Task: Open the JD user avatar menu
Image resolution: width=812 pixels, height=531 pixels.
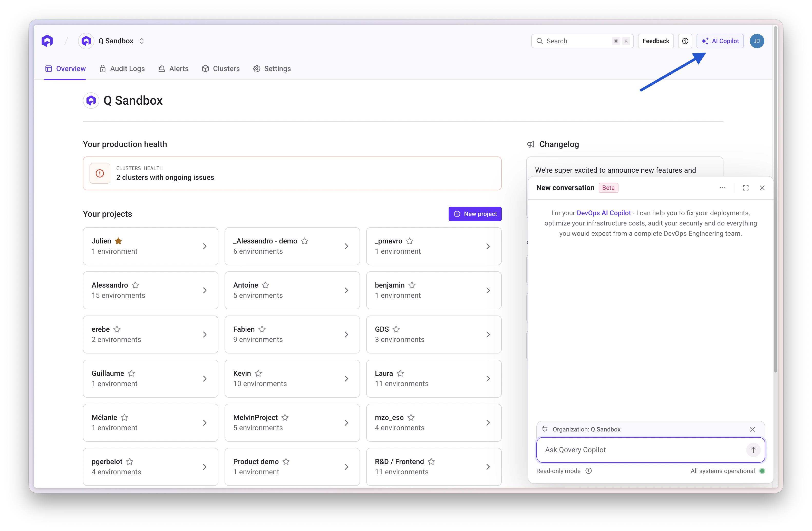Action: point(757,41)
